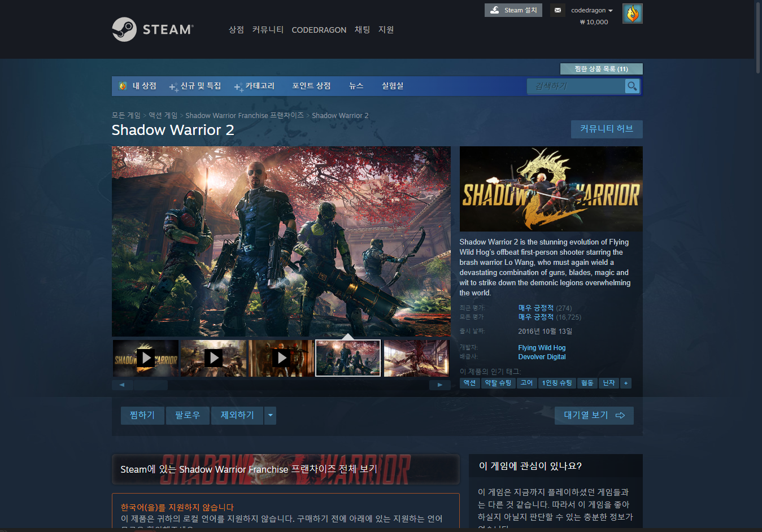Play the third video thumbnail
This screenshot has height=532, width=762.
click(x=281, y=358)
